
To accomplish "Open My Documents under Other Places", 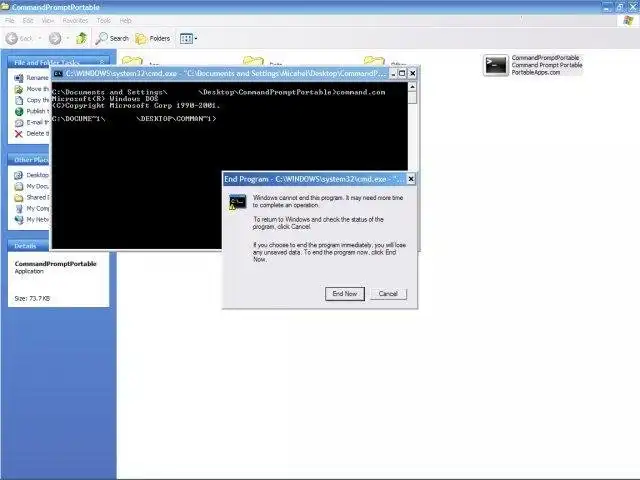I will (x=38, y=186).
